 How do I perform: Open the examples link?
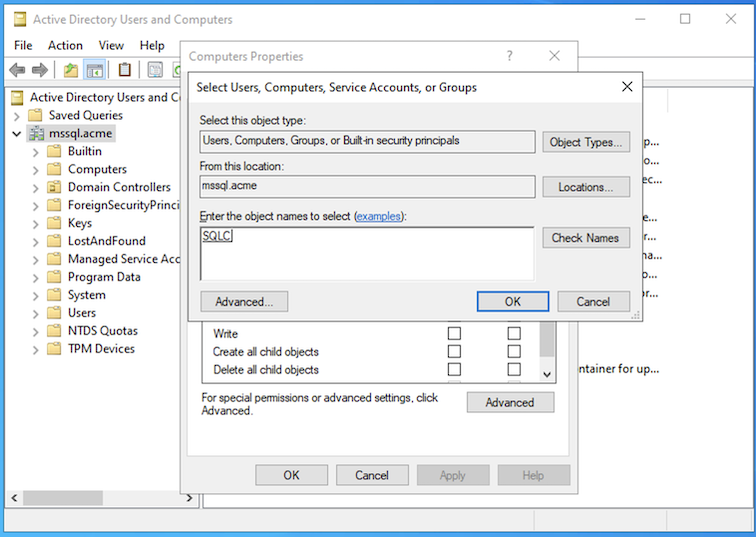pos(378,216)
